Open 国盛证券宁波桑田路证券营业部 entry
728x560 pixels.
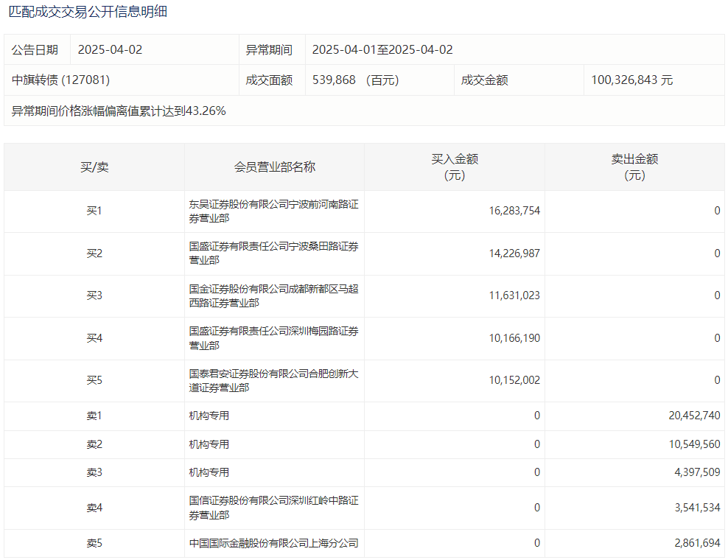[273, 253]
